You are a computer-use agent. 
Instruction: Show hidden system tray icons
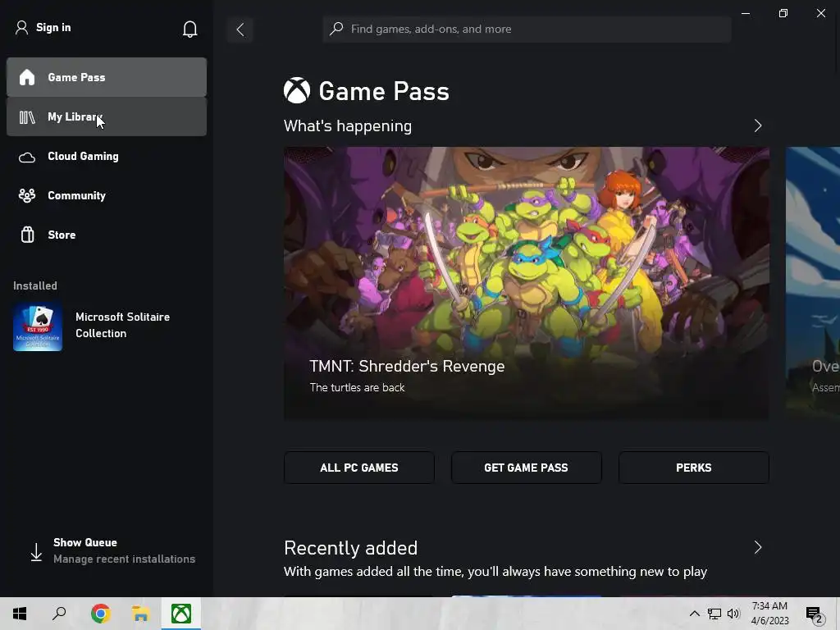click(x=694, y=614)
